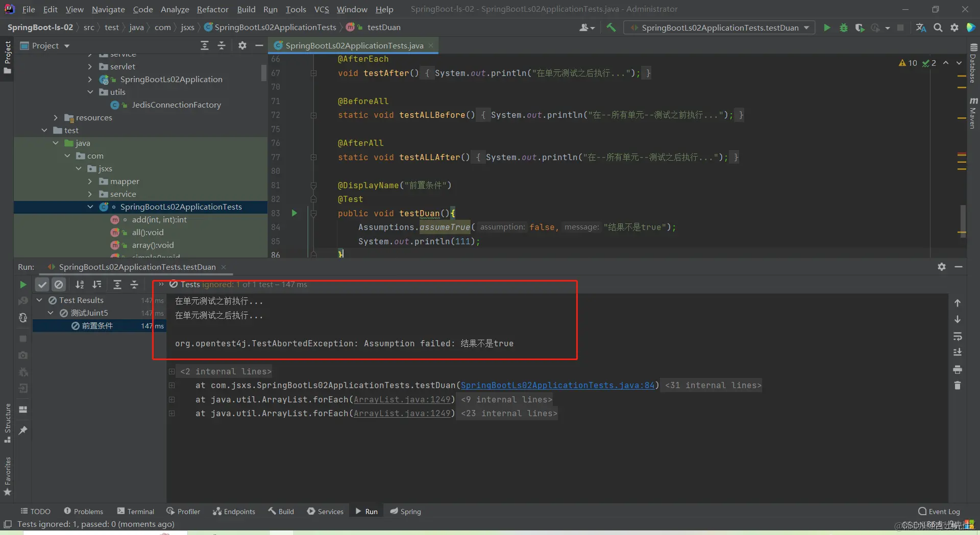Toggle auto-test in the Run panel
The width and height of the screenshot is (980, 535).
[x=23, y=318]
